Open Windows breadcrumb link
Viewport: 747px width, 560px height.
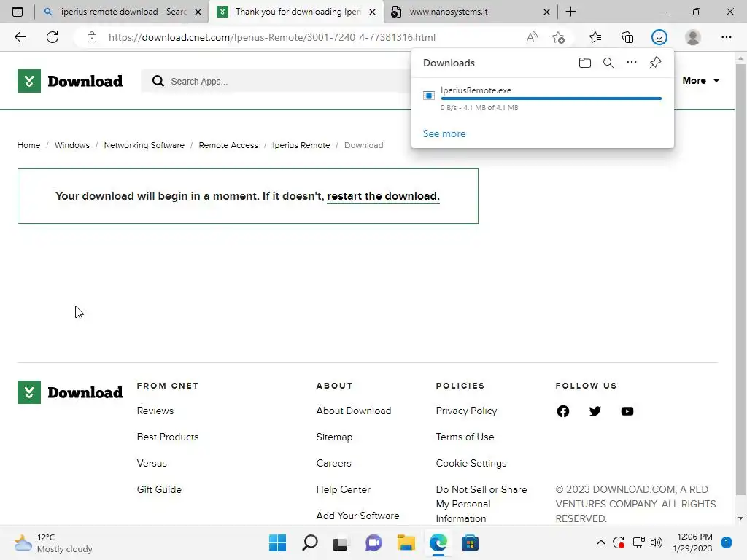pos(72,145)
